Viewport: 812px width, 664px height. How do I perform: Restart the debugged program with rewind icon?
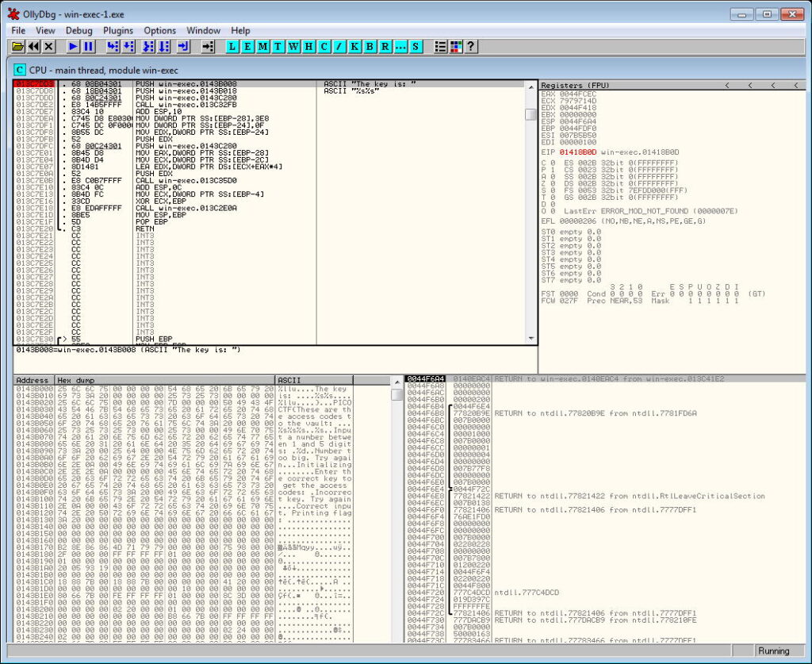click(33, 47)
